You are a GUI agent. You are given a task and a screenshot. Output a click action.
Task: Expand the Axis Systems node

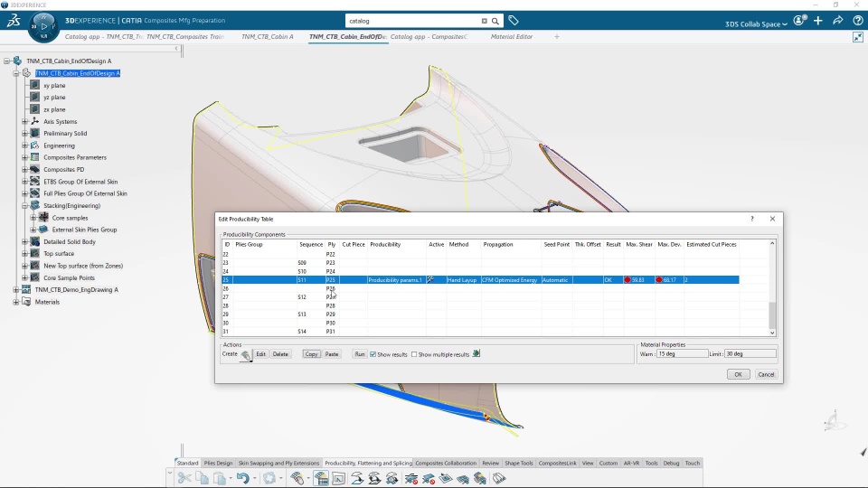tap(25, 121)
